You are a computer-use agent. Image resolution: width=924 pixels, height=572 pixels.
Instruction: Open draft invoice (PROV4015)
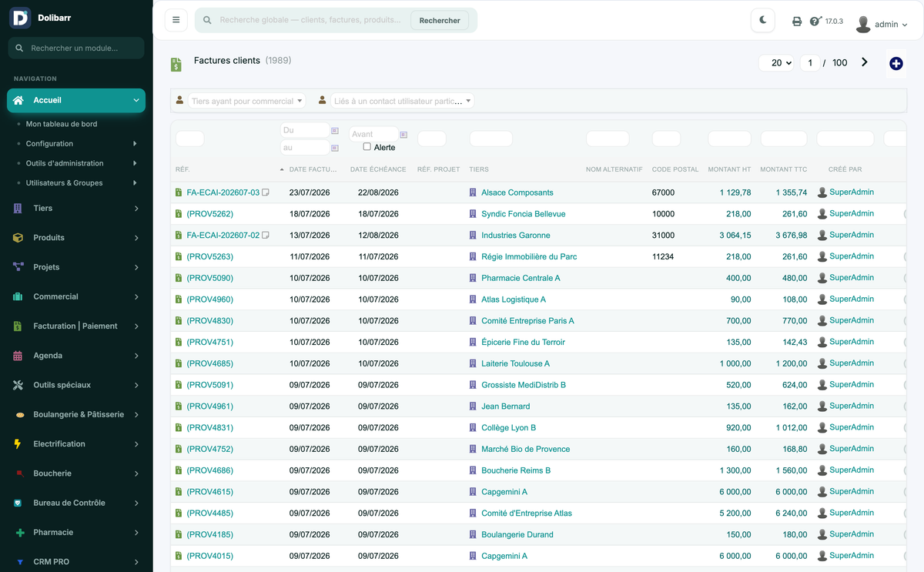pyautogui.click(x=210, y=556)
